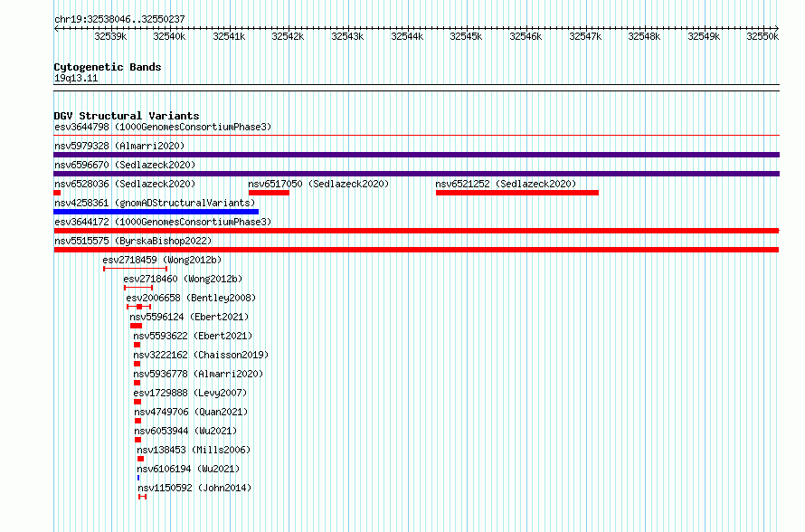Click the blue bar under nsv4258361
Viewport: 805px width, 532px height.
[x=156, y=212]
